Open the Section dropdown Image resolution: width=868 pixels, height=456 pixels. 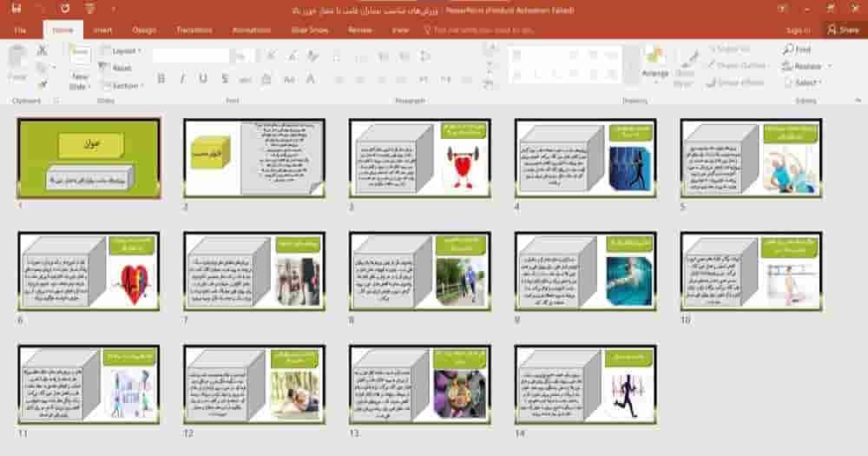tap(123, 86)
